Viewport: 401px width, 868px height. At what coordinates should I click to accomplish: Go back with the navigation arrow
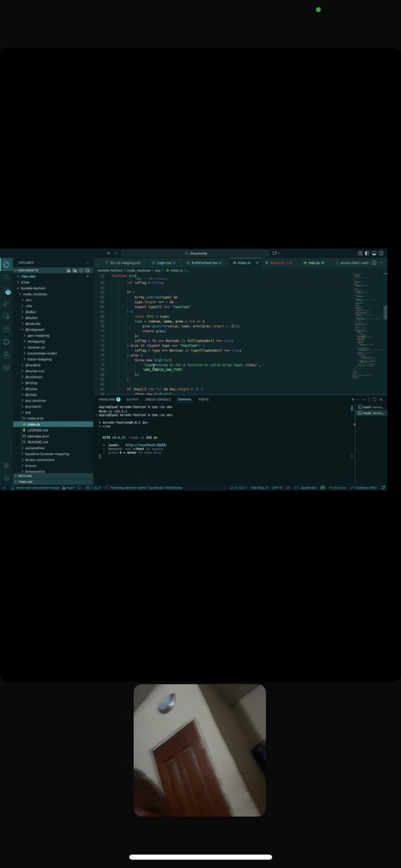point(109,253)
